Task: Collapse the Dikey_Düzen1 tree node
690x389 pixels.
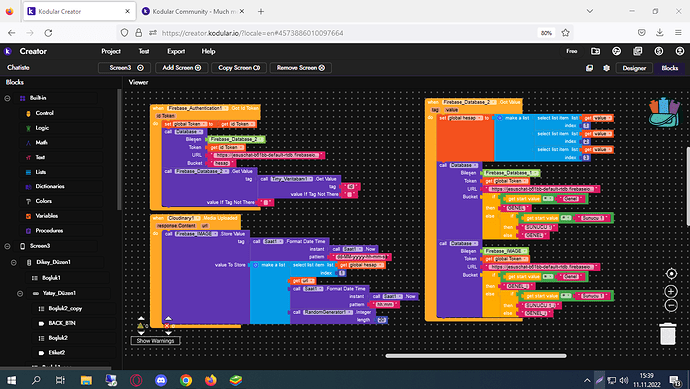Action: (14, 262)
